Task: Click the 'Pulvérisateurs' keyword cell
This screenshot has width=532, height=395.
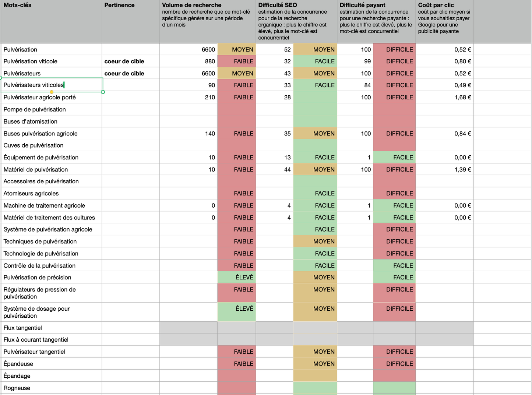Action: 51,73
